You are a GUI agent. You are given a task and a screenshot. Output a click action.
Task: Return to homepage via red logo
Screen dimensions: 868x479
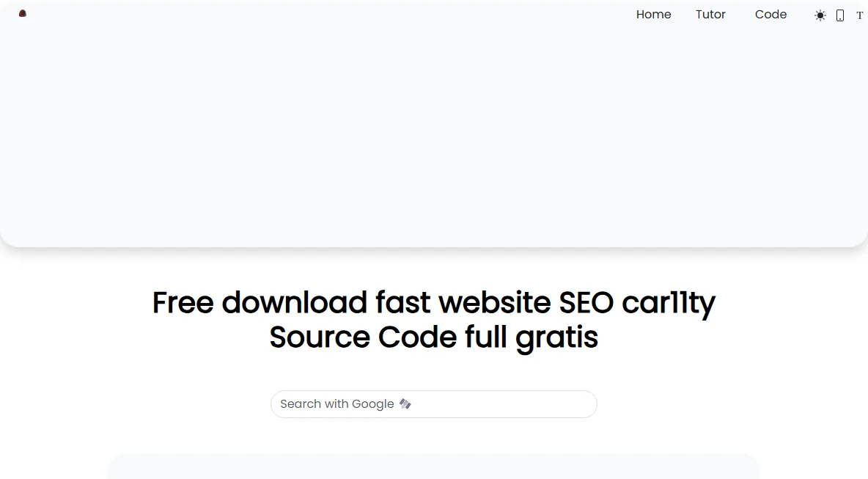click(x=23, y=13)
